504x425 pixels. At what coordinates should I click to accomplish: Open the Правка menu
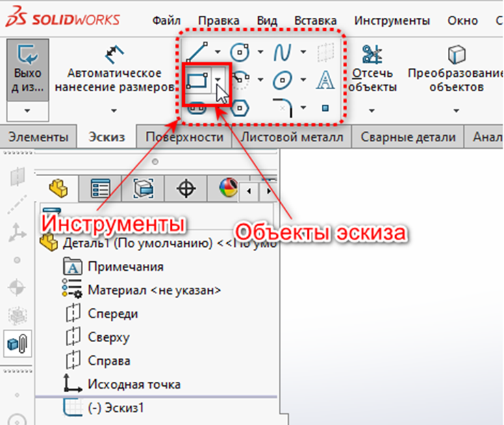218,21
